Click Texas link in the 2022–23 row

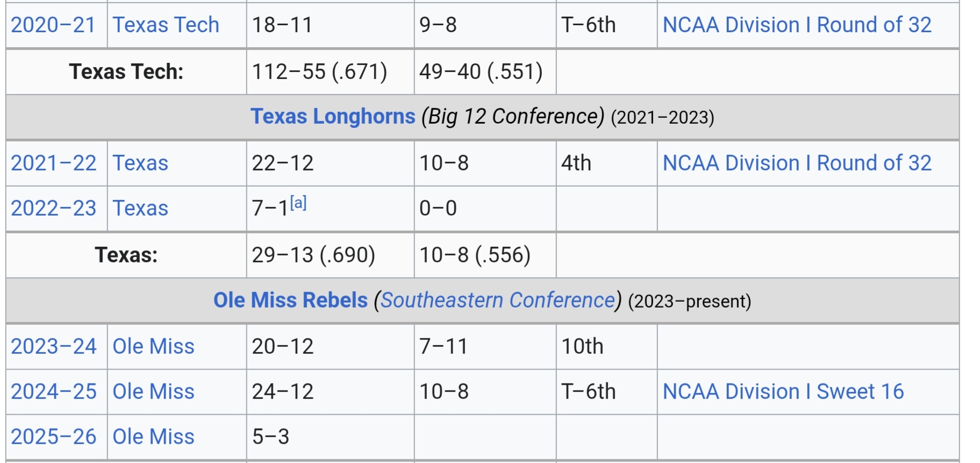140,209
